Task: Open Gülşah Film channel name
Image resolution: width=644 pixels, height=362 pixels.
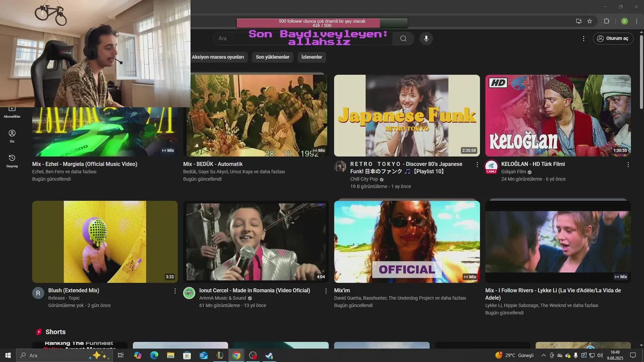Action: [514, 171]
